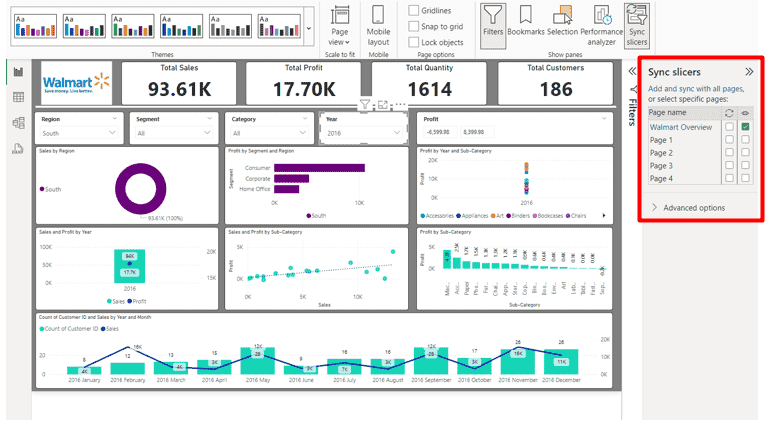Screen dimensions: 769x436
Task: Open the Performance analyzer pane
Action: [x=602, y=26]
